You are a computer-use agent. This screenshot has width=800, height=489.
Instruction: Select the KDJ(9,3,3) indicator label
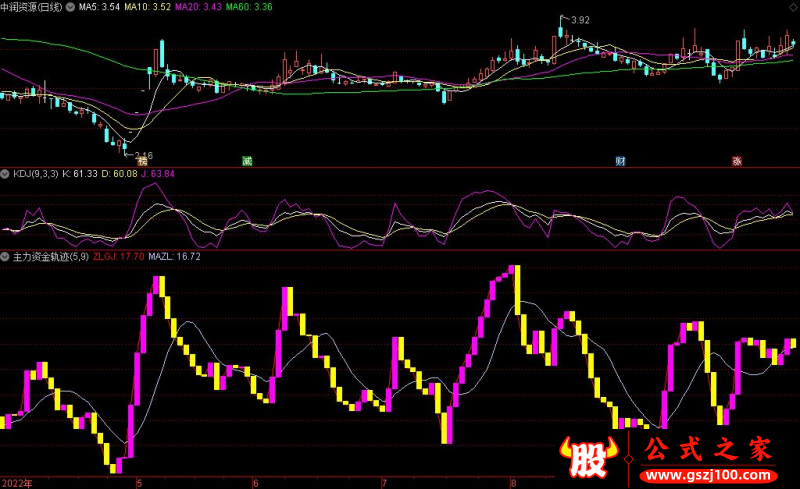(x=35, y=173)
